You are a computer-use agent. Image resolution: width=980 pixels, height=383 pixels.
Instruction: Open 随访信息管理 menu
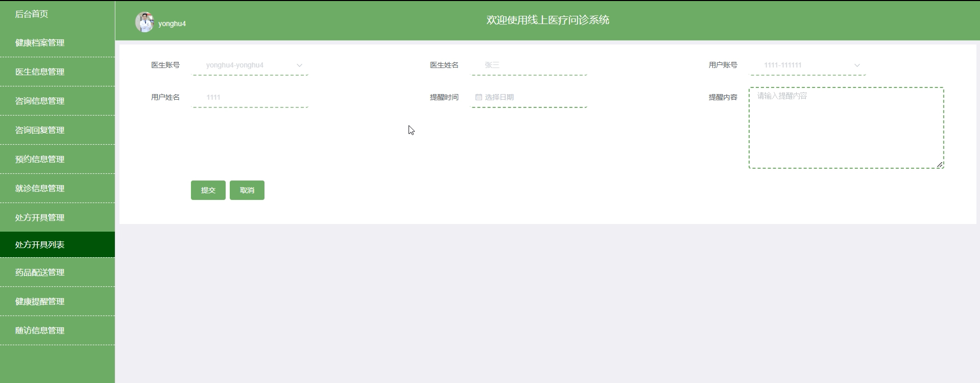tap(57, 331)
